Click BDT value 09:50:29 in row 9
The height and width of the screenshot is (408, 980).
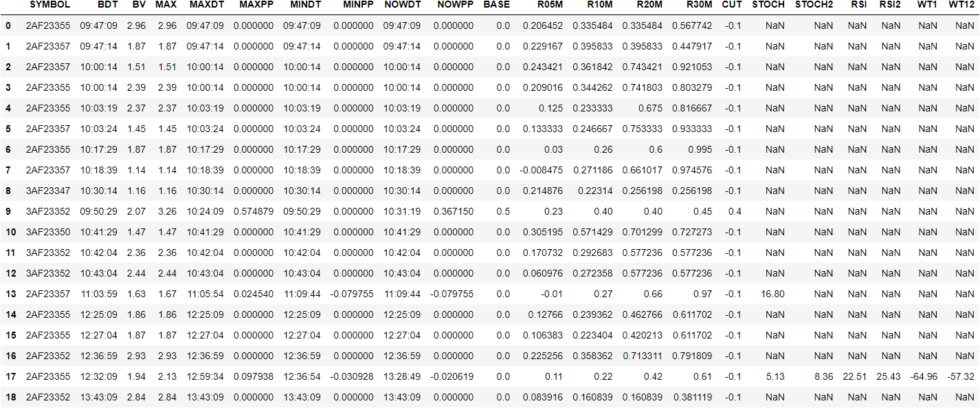(99, 212)
